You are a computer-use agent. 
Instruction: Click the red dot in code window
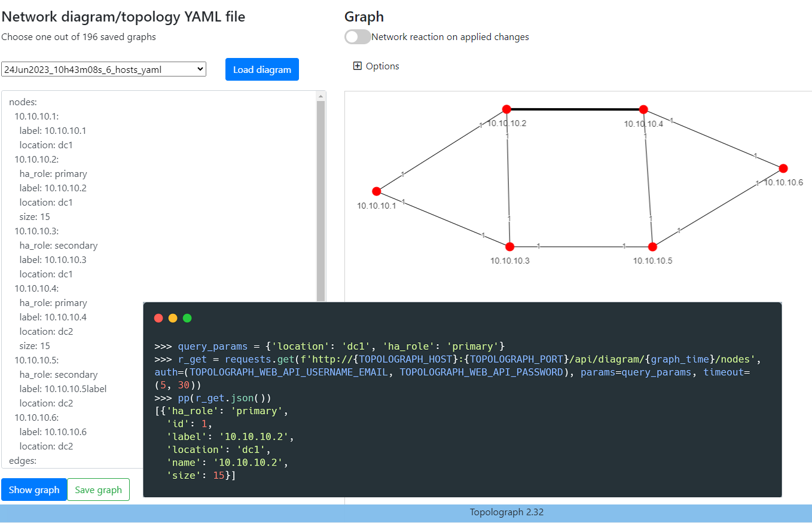pos(158,318)
